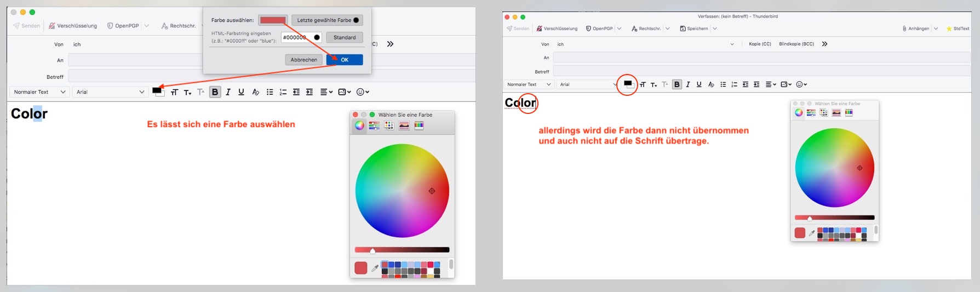Click Blindkopie (BCC) in right window
Viewport: 980px width, 292px height.
pos(796,44)
